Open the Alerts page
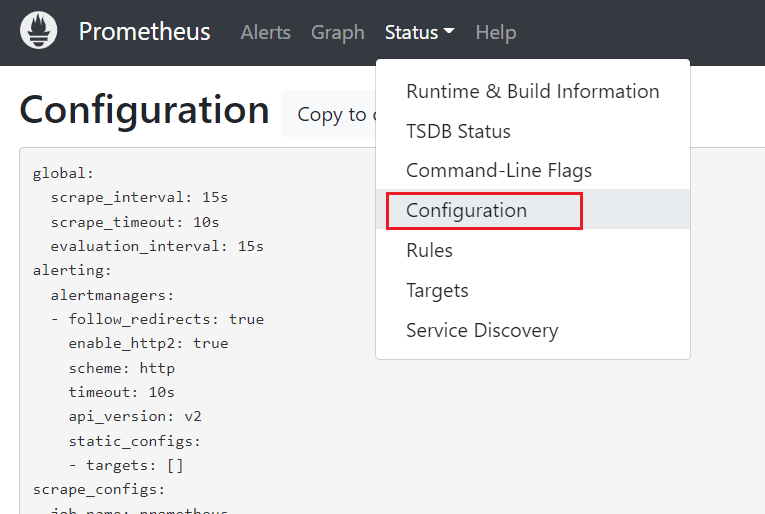765x514 pixels. click(x=265, y=32)
